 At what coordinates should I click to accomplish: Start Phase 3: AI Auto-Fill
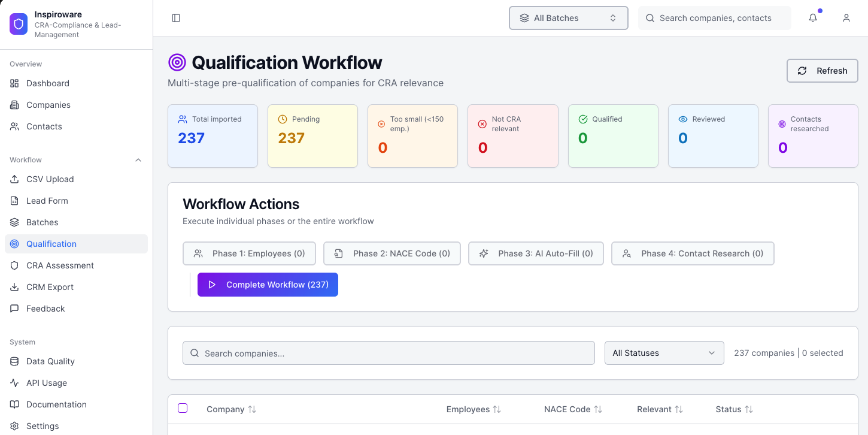[536, 253]
